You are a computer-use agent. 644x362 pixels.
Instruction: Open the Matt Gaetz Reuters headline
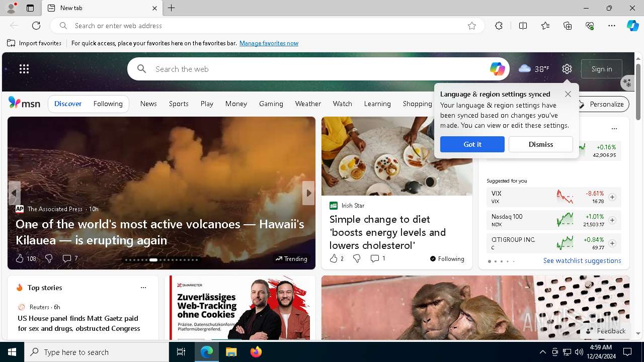pyautogui.click(x=79, y=323)
